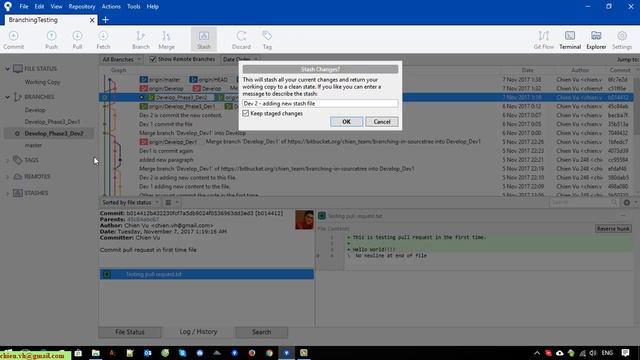The image size is (640, 360).
Task: Open Sorted by file status dropdown
Action: [130, 202]
